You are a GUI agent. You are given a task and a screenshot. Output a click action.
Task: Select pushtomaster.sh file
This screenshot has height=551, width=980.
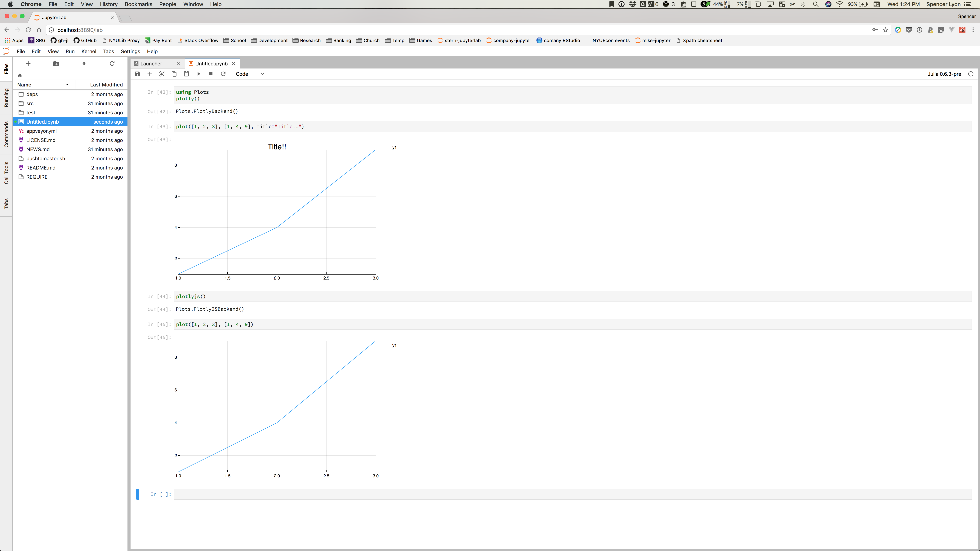pyautogui.click(x=70, y=159)
